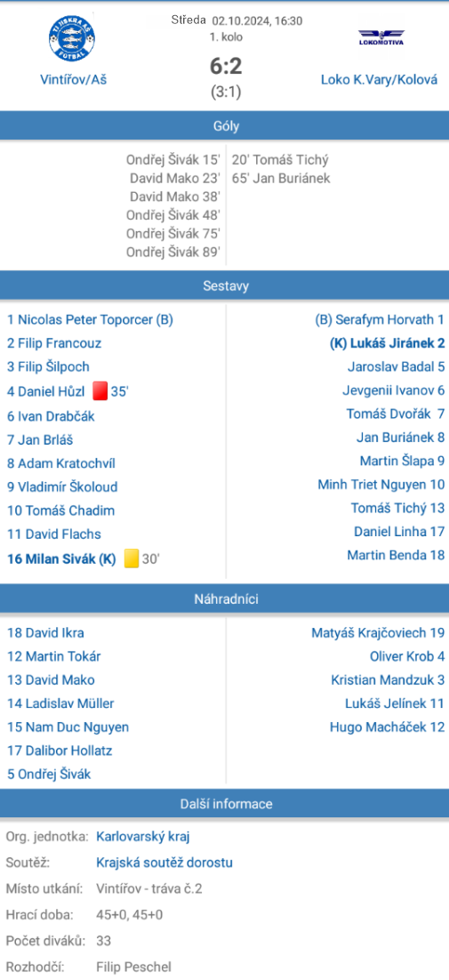
Task: Open the Krajská soutěž dorostu competition link
Action: coord(164,864)
